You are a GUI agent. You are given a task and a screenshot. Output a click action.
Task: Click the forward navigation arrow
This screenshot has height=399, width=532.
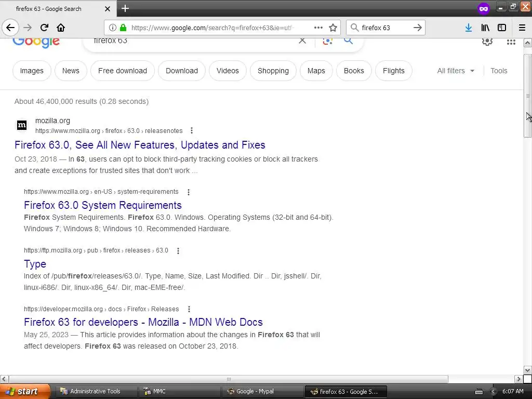point(28,28)
